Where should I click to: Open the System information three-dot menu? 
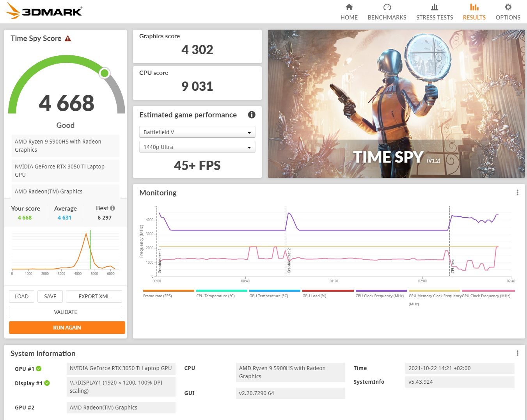point(517,353)
